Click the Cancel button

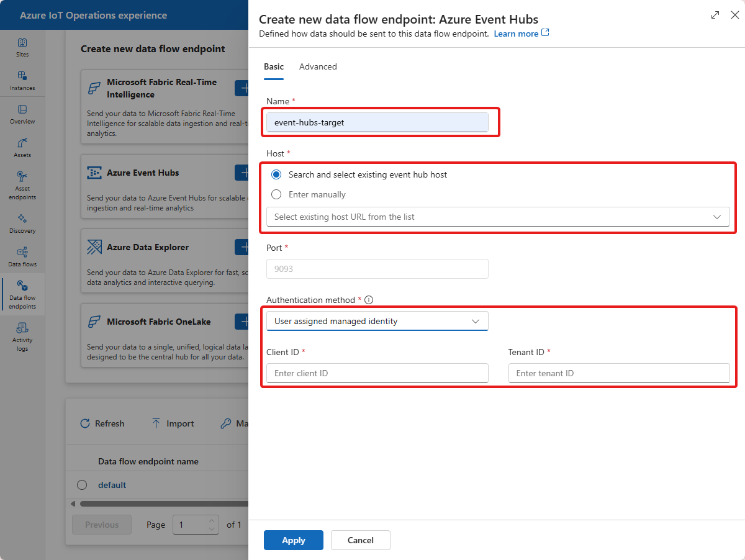[361, 540]
